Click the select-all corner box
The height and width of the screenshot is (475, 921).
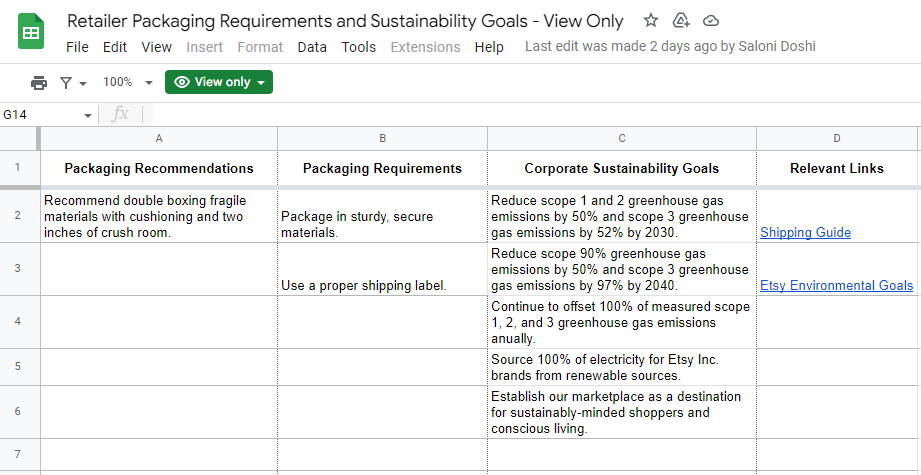[18, 139]
